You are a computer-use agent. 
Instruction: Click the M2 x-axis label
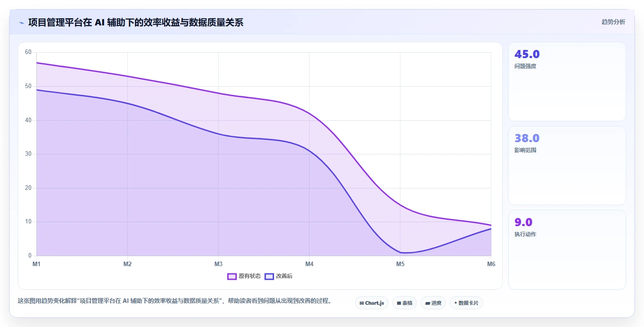pos(127,264)
